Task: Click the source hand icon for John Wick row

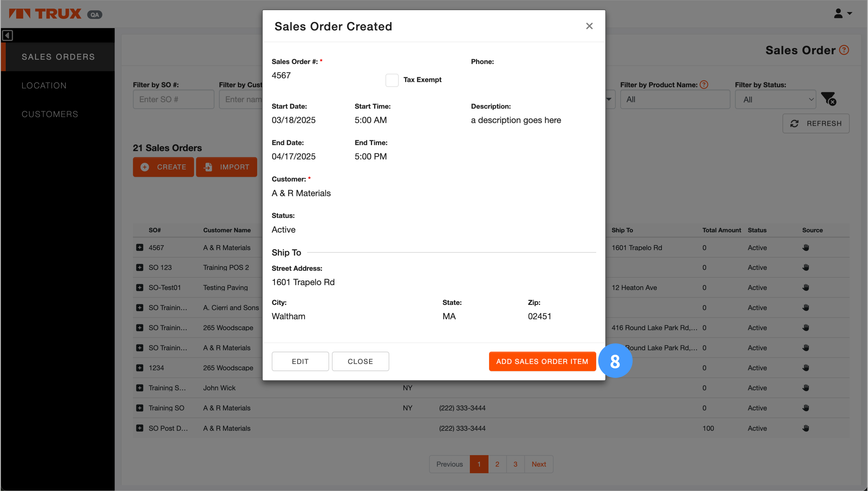Action: click(x=805, y=388)
